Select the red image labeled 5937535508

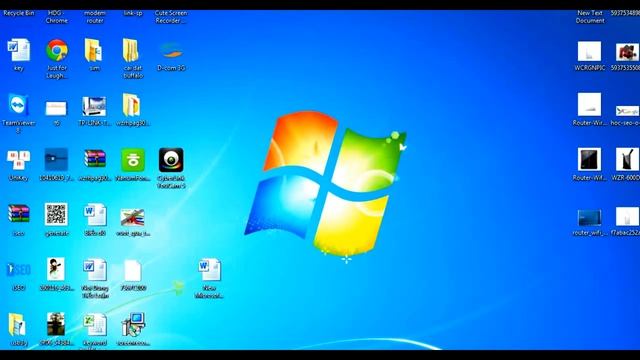point(627,52)
